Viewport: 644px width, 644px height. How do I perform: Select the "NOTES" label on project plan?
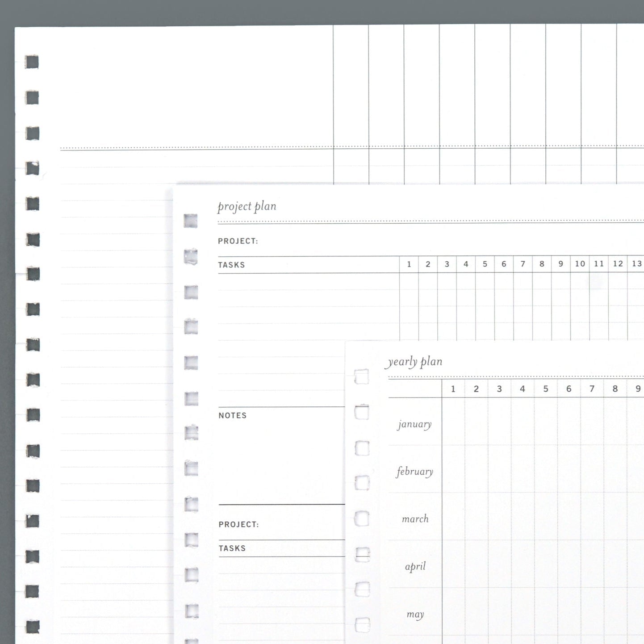tap(233, 415)
